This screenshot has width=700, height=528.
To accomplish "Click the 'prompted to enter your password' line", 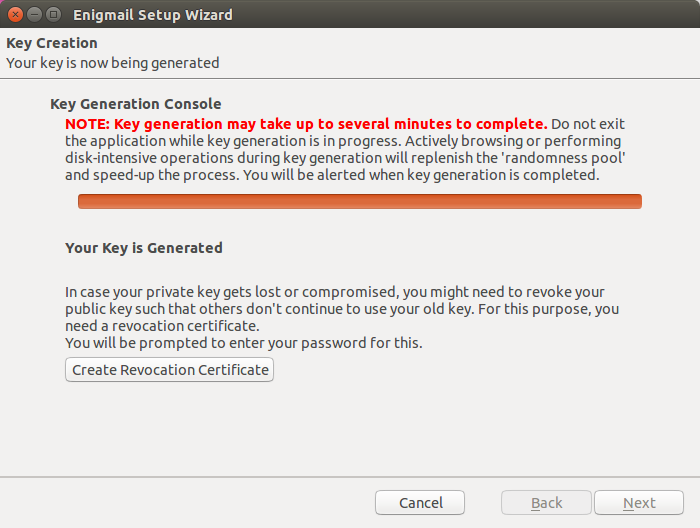I will pyautogui.click(x=244, y=343).
